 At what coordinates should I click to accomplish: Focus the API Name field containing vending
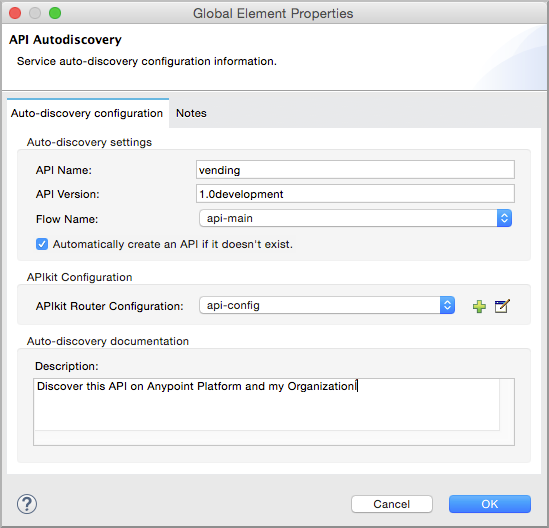tap(355, 170)
